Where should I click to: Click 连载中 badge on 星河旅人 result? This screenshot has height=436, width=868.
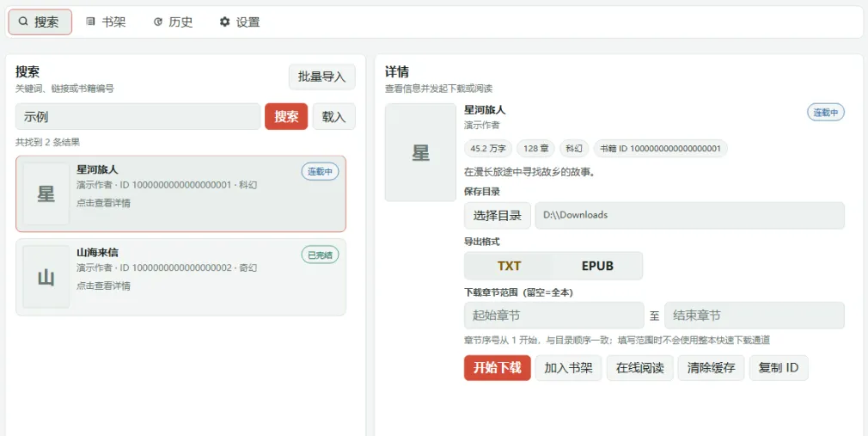point(320,172)
